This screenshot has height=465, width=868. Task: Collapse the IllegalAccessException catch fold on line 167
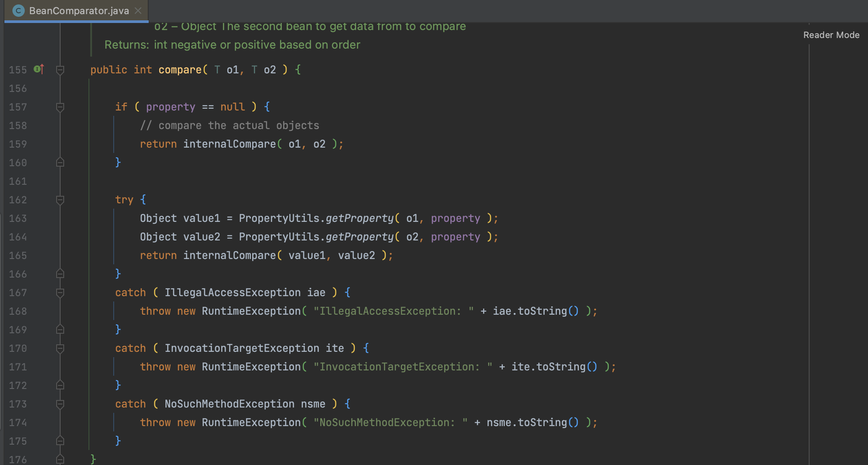pos(60,293)
